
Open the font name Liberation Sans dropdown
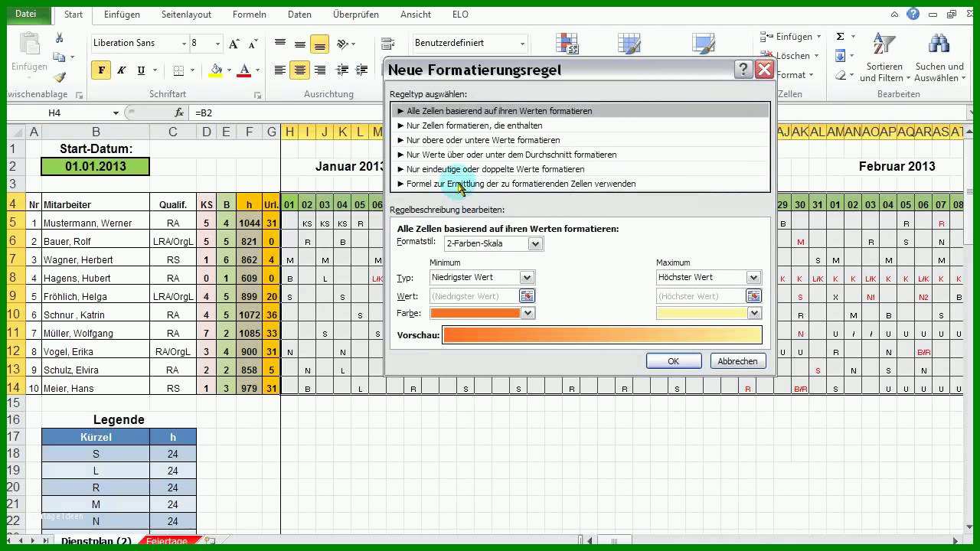(184, 44)
